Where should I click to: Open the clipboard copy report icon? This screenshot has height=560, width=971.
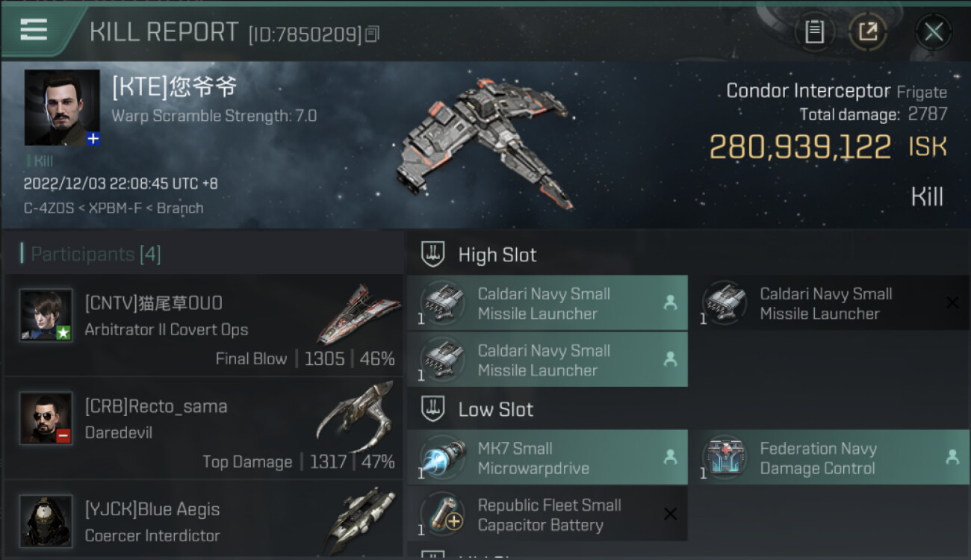pos(814,31)
